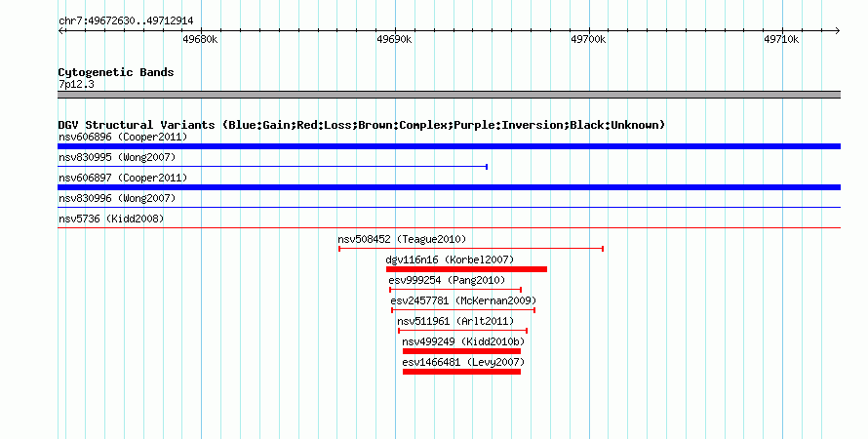Click the 49690k ruler tick label
868x439 pixels.
pos(394,39)
